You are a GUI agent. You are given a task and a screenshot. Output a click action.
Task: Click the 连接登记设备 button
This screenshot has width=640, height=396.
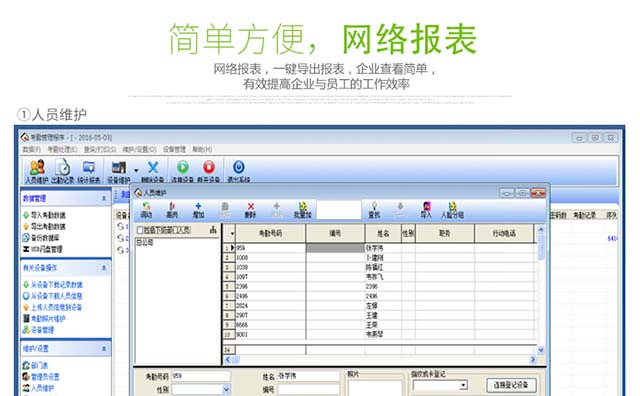coord(511,385)
